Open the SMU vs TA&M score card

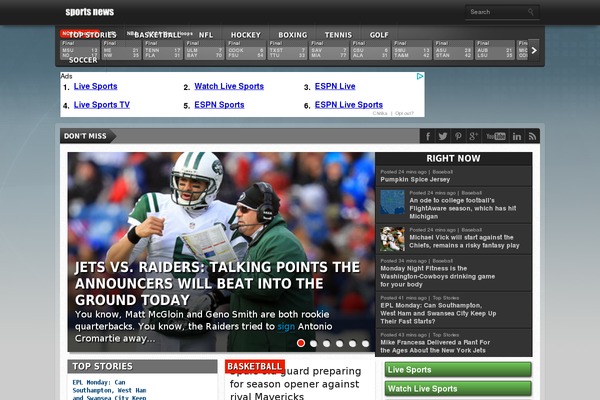tap(412, 50)
